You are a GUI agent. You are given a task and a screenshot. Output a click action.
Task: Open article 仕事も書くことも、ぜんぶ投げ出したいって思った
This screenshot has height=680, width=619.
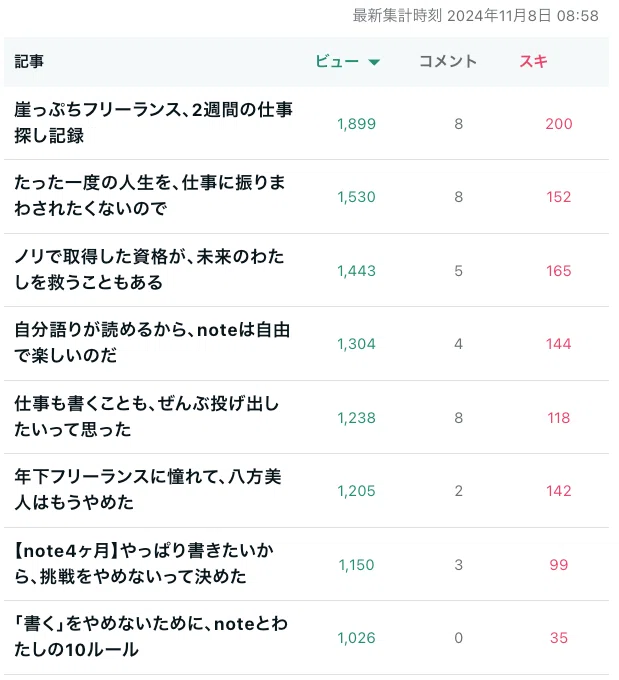coord(148,418)
